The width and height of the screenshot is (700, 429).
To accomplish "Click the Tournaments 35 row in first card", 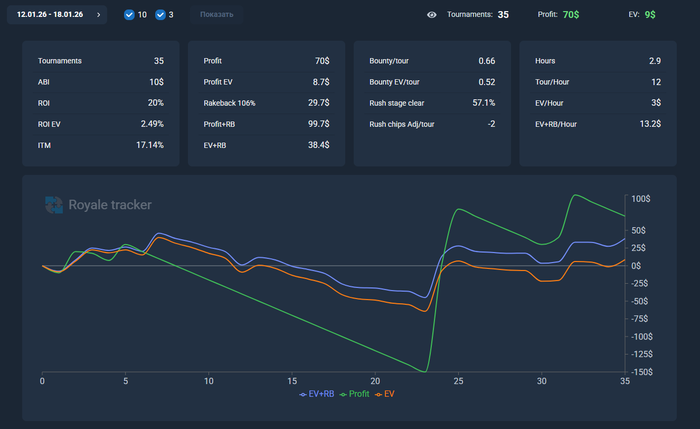I will [100, 61].
